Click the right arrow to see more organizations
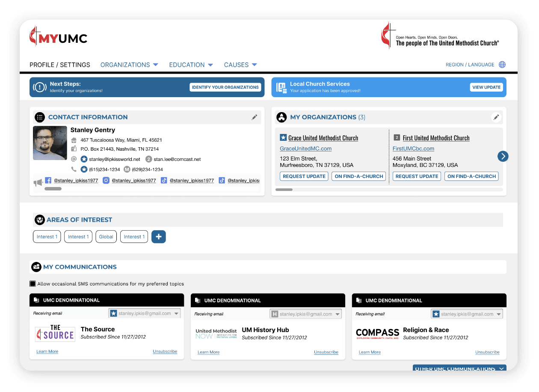Screen dimensions: 539x392 (x=503, y=156)
